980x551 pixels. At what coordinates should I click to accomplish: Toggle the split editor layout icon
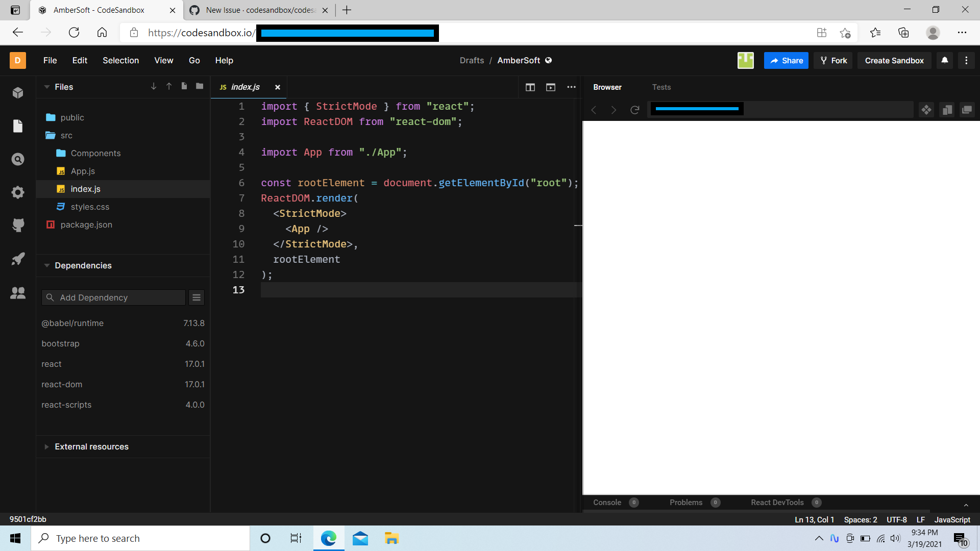coord(530,87)
